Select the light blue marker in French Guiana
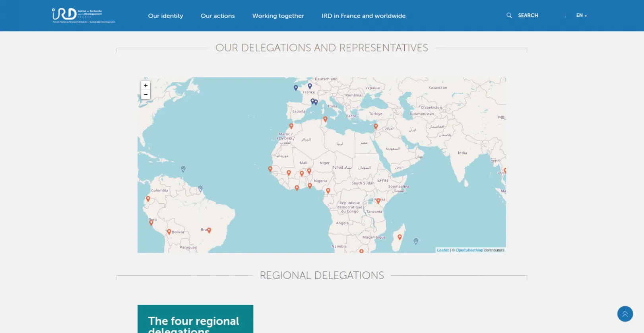This screenshot has height=333, width=644. (x=200, y=189)
